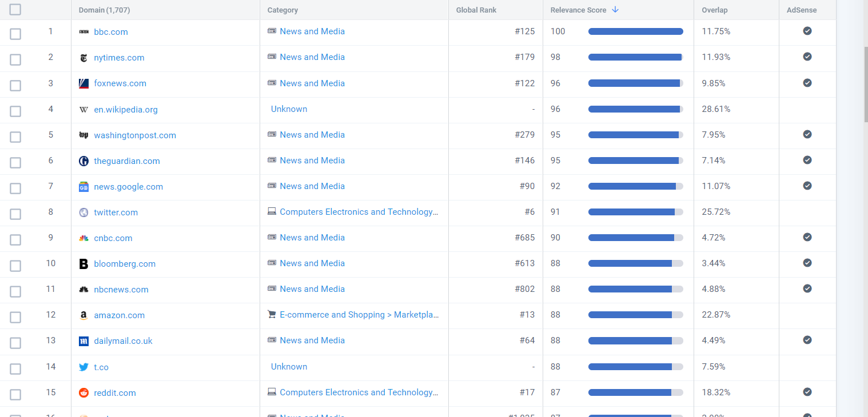Click the news.google.com favicon
868x417 pixels.
83,187
